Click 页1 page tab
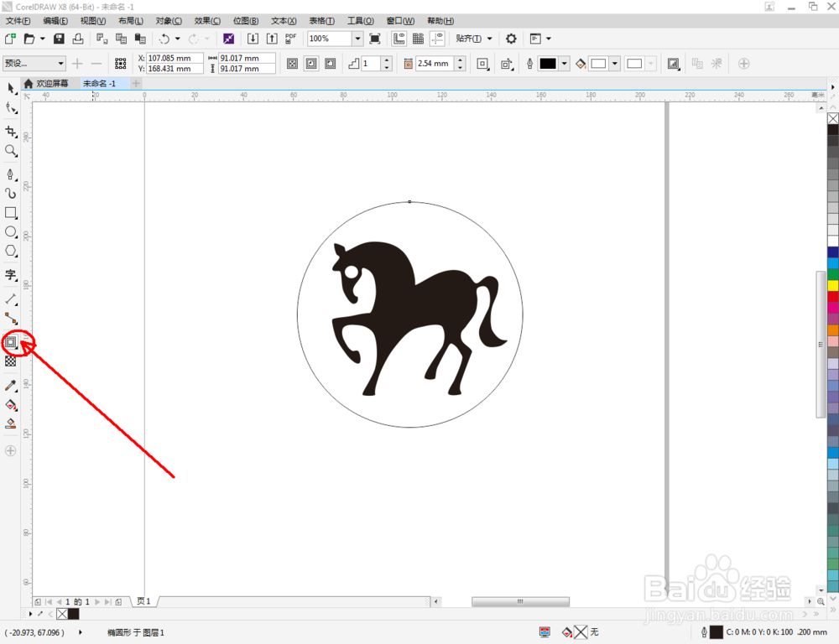Screen dimensions: 839x644 point(144,601)
